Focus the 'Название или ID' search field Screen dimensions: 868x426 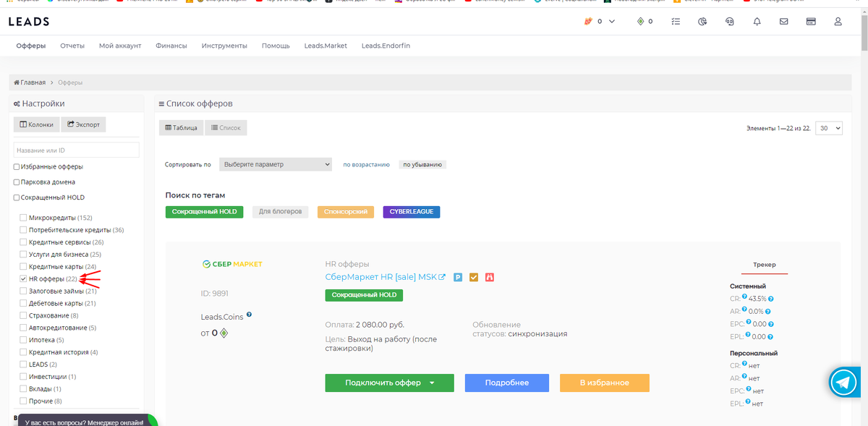(x=77, y=150)
